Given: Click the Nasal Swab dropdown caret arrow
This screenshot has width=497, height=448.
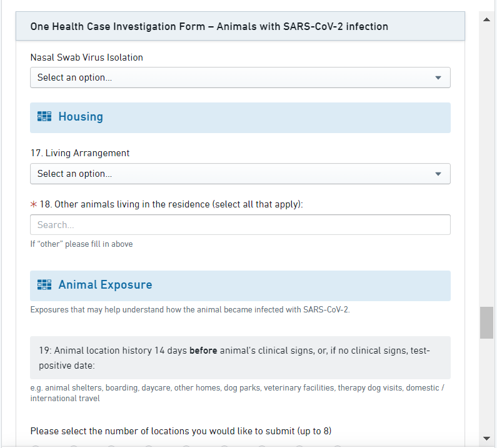Looking at the screenshot, I should point(438,78).
